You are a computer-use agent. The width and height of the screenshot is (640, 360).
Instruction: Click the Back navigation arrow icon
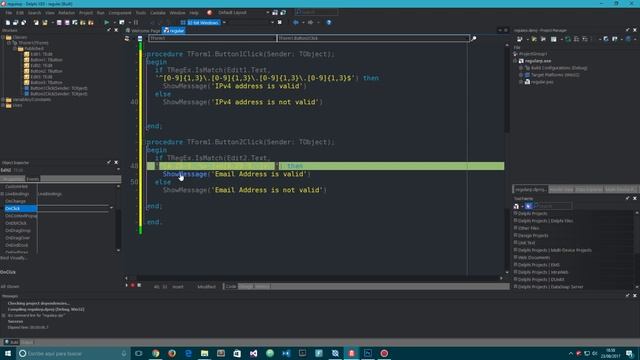click(x=296, y=22)
